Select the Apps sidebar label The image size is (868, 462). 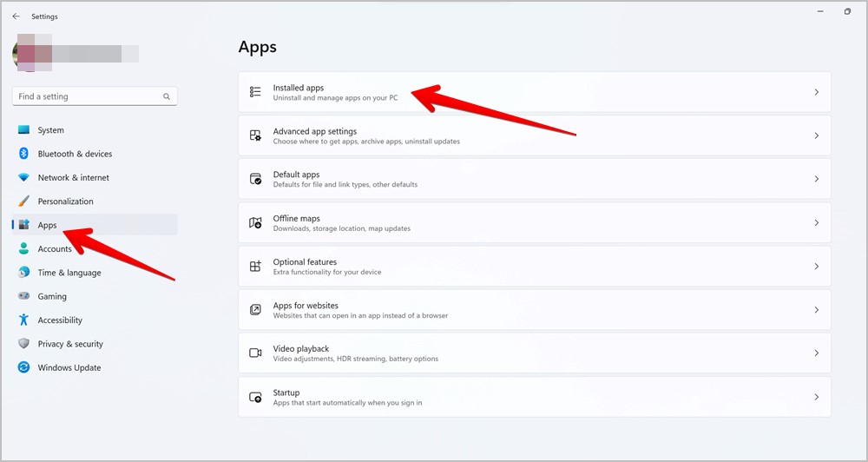[47, 226]
